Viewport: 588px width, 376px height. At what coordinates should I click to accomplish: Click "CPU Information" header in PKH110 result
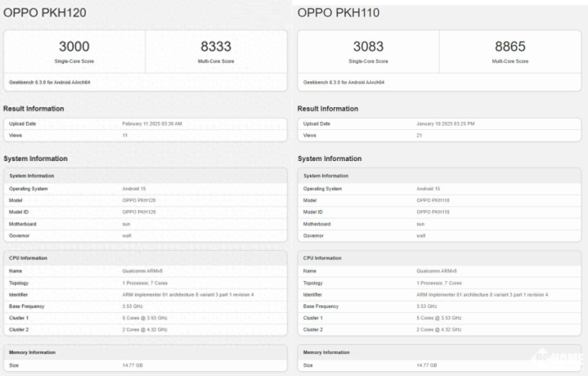click(x=322, y=258)
